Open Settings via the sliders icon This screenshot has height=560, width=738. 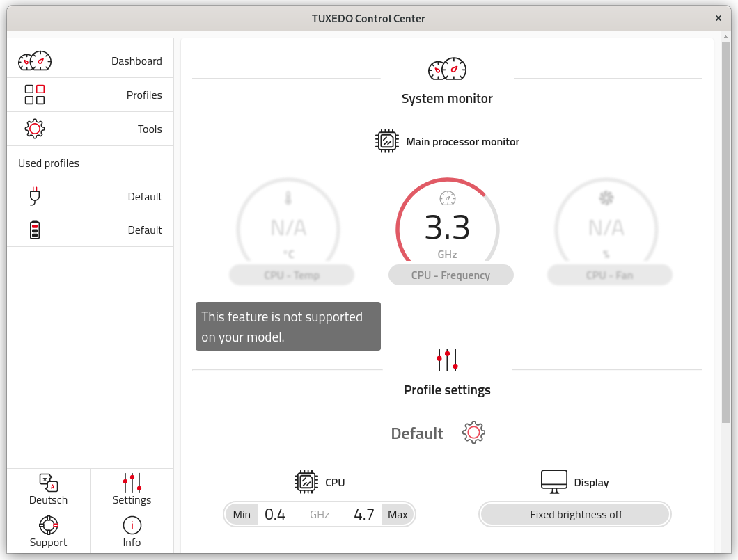[x=132, y=483]
